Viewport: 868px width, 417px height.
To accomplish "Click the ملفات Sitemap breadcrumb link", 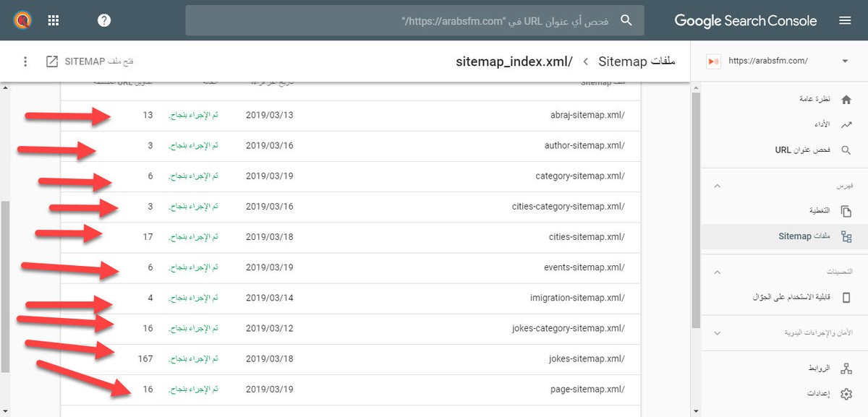I will 637,61.
